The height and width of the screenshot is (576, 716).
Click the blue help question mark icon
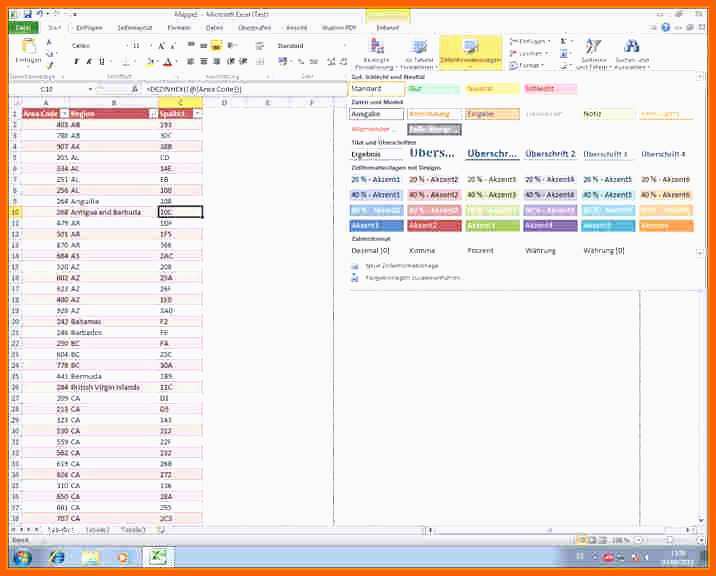point(665,28)
